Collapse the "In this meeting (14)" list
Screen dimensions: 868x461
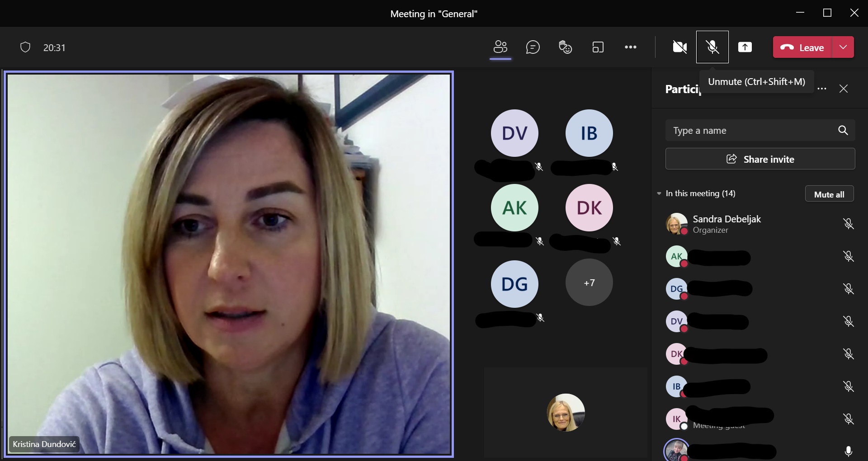[x=659, y=193]
